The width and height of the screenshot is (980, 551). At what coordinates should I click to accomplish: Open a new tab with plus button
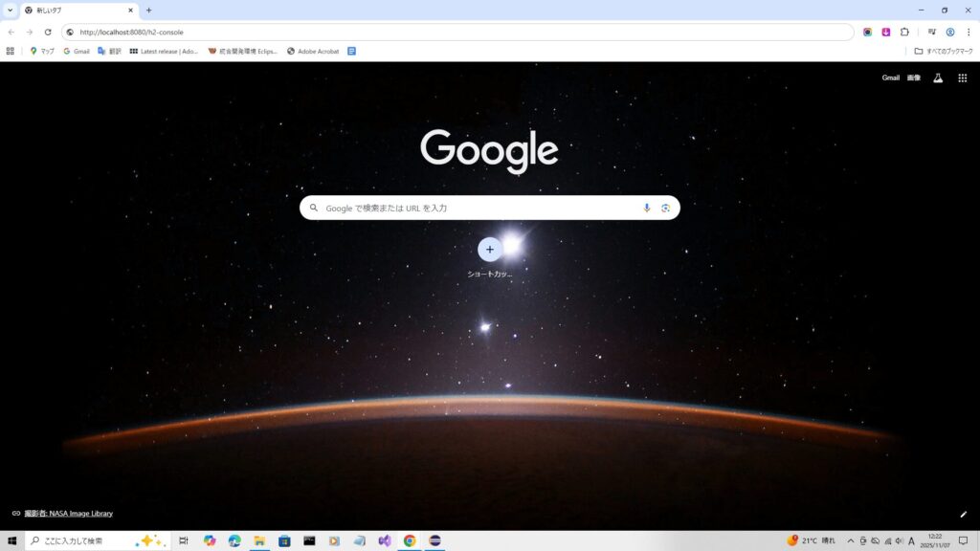coord(148,11)
